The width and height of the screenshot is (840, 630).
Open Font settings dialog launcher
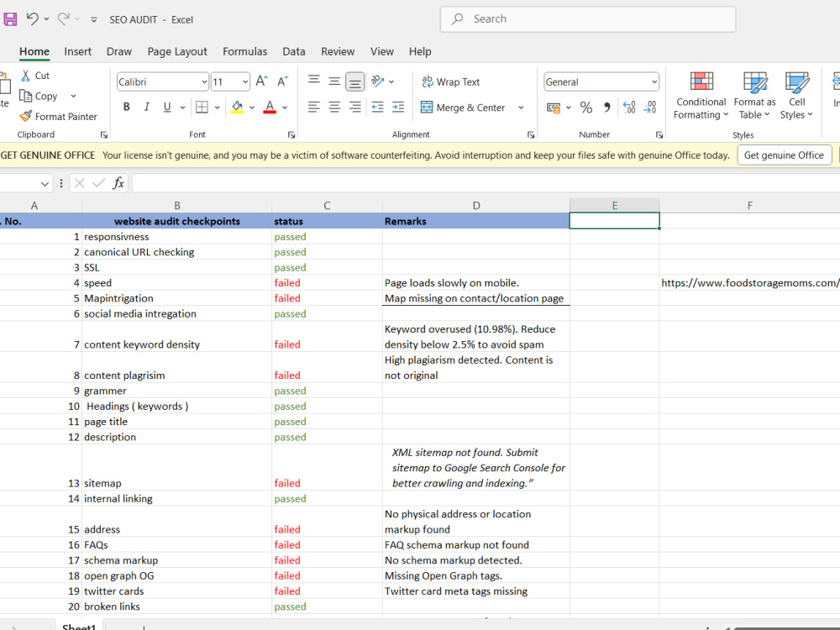click(291, 135)
